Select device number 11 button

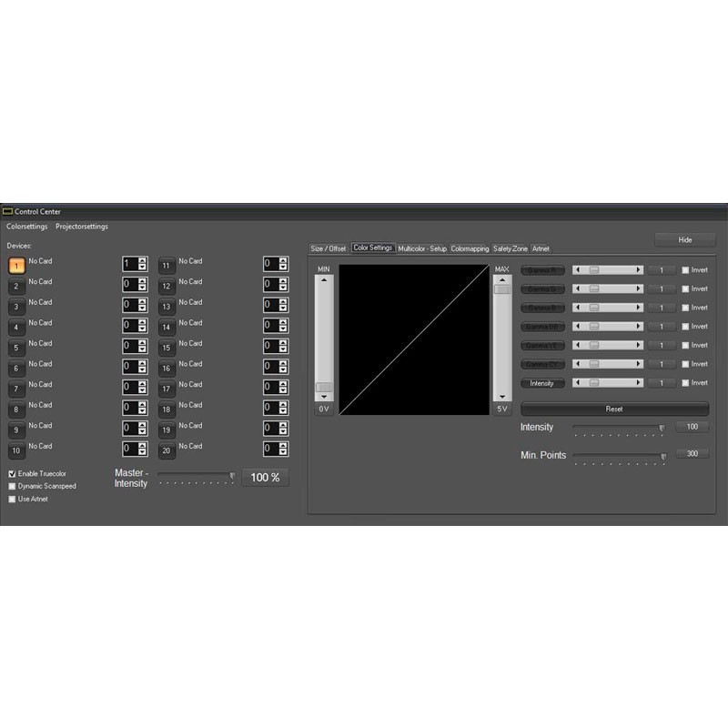pyautogui.click(x=167, y=266)
